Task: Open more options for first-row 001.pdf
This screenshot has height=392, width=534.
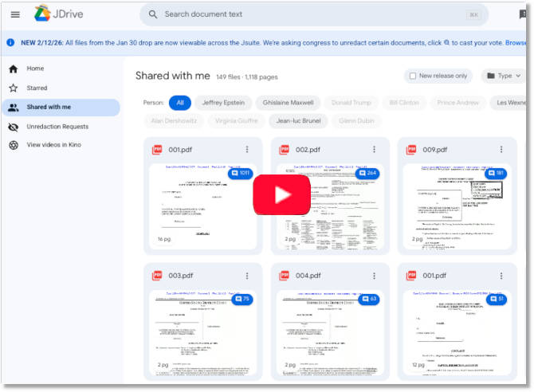Action: (247, 150)
